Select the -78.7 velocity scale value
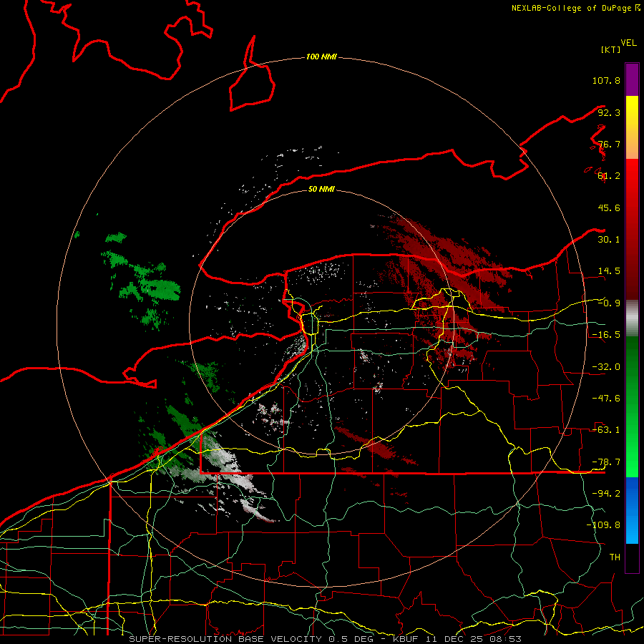The image size is (644, 644). 606,462
